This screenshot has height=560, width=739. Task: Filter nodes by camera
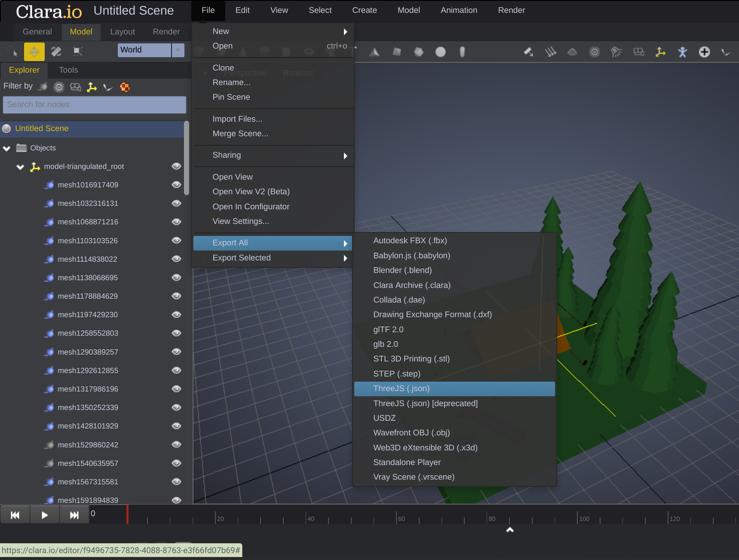[75, 87]
